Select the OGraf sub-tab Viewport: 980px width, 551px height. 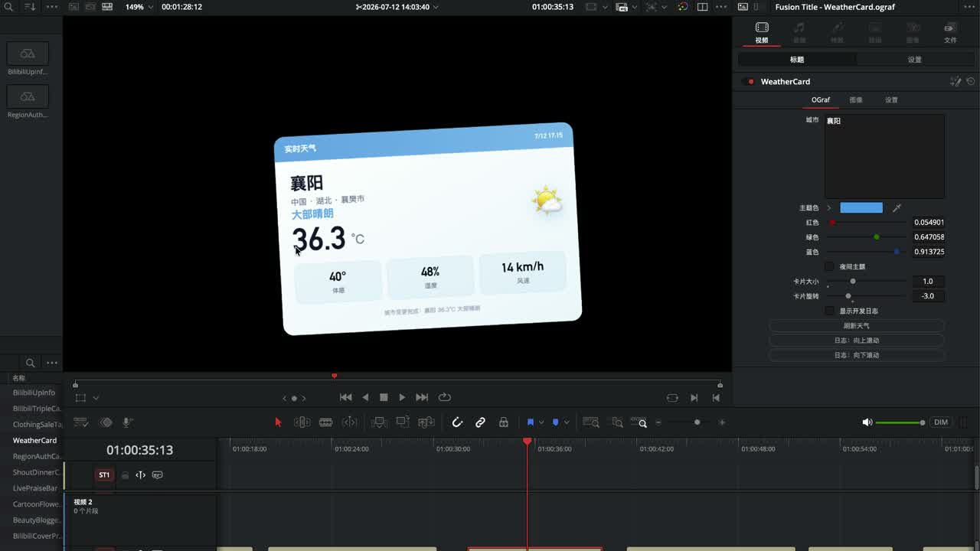(x=821, y=99)
